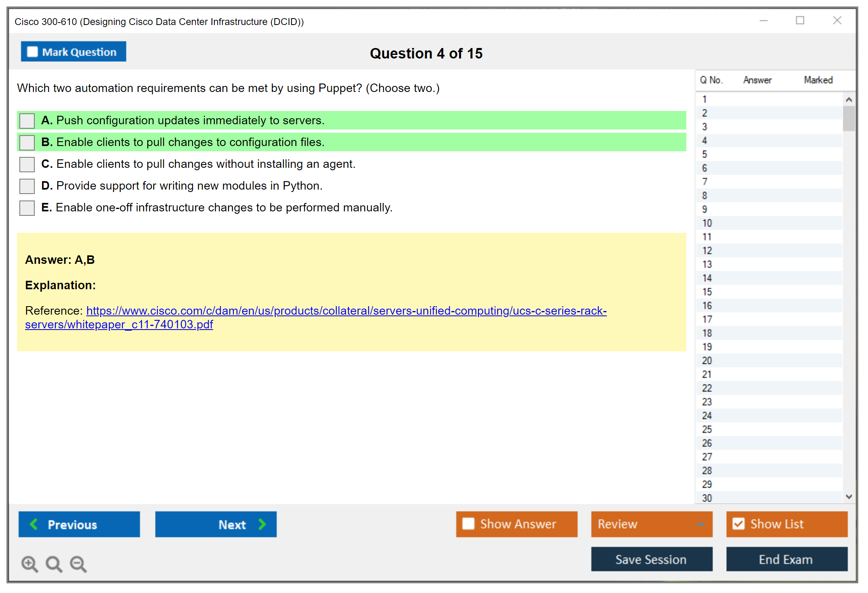Check answer option A checkbox

[x=27, y=121]
